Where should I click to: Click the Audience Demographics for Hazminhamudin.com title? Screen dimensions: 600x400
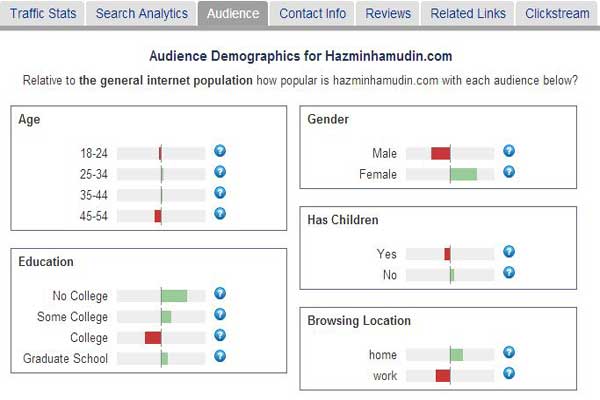click(300, 56)
